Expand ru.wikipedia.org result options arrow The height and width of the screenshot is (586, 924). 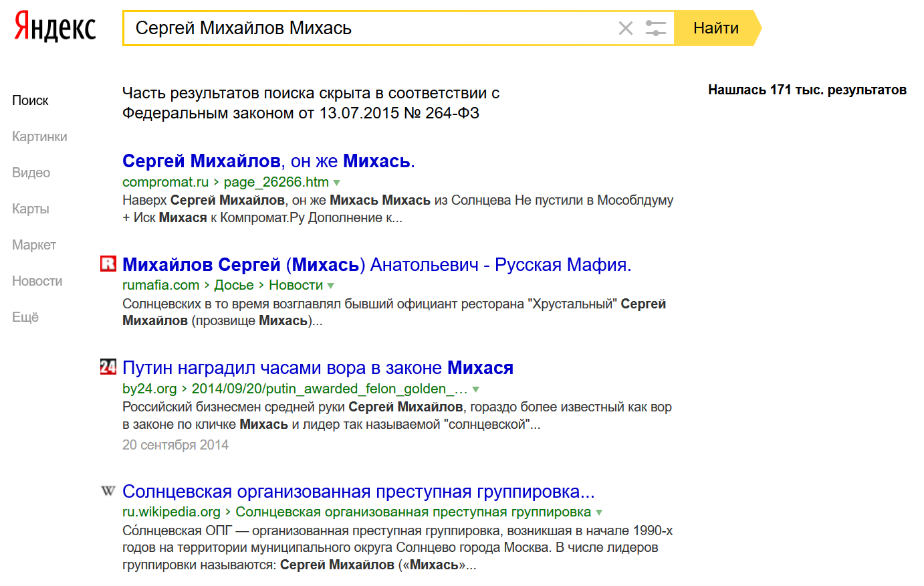[599, 512]
